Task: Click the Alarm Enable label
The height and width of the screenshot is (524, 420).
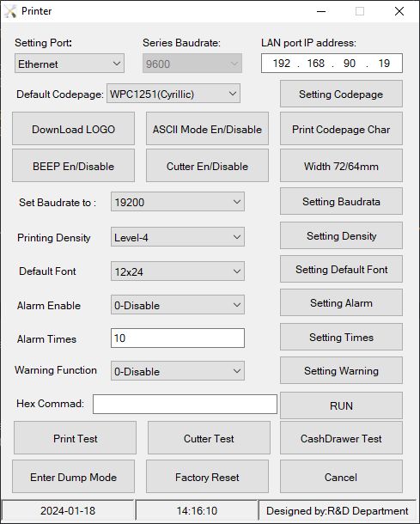Action: coord(49,306)
